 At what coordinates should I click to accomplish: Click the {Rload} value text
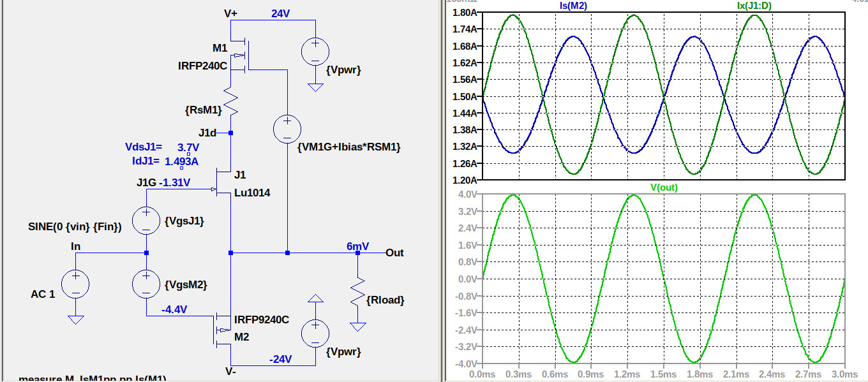[387, 300]
